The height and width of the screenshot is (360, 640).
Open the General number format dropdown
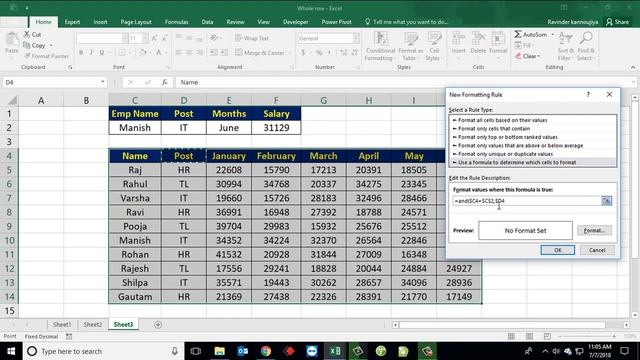pos(356,38)
